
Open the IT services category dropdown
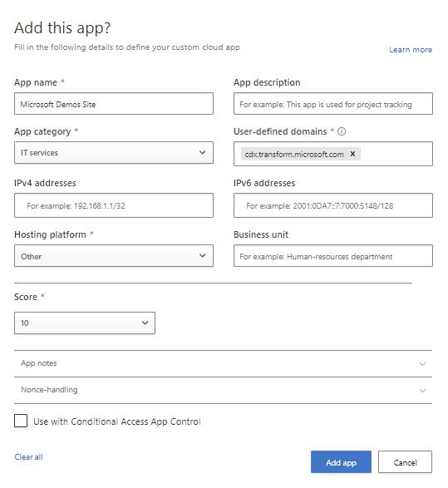click(114, 152)
